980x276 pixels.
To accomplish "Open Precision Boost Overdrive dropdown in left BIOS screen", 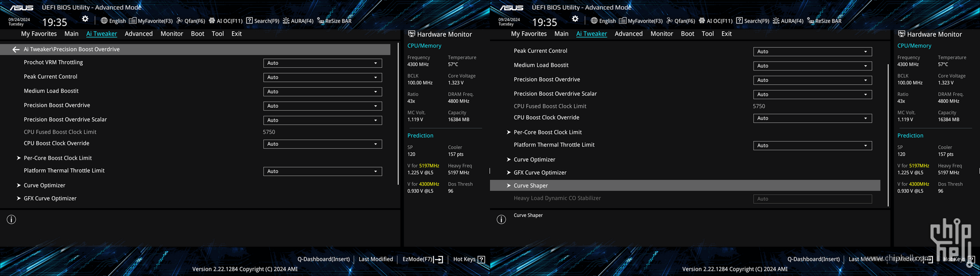I will 323,106.
